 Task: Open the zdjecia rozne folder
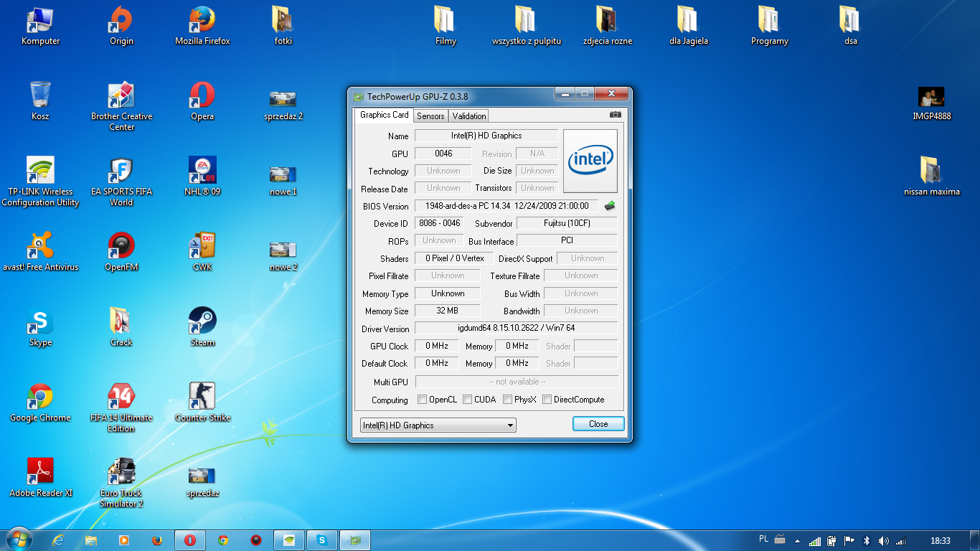click(x=608, y=27)
